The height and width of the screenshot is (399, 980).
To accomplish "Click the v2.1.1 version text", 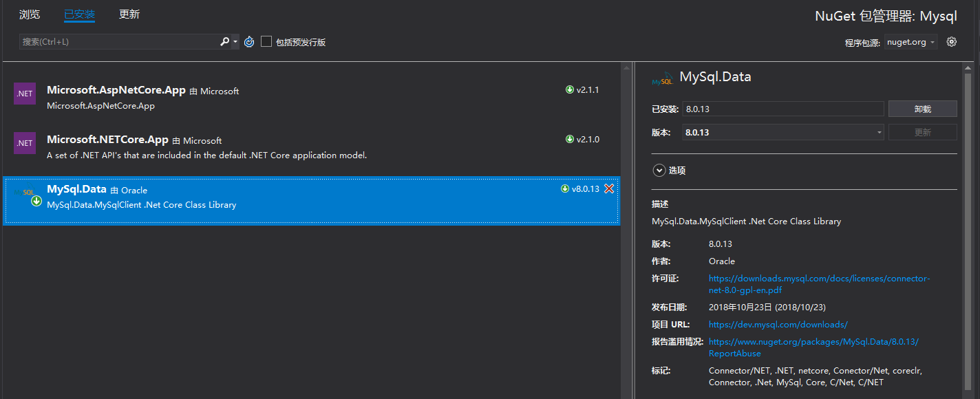I will [588, 89].
